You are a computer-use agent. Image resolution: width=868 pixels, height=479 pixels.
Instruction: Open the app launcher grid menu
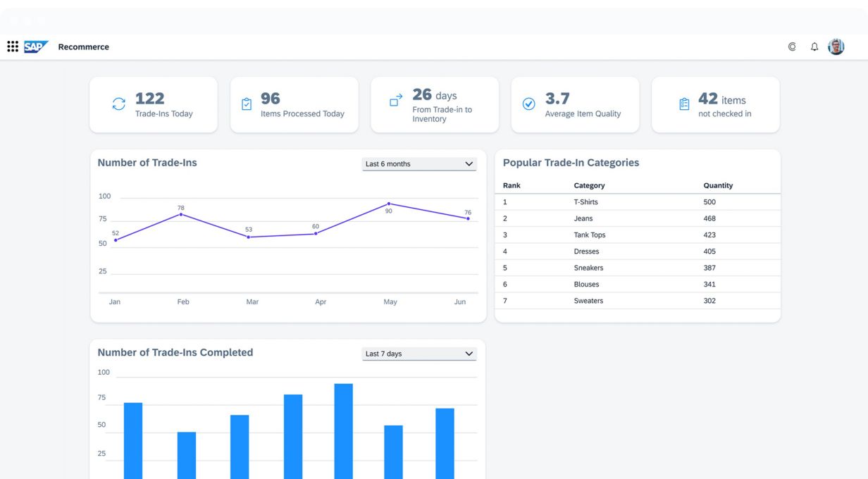tap(13, 46)
